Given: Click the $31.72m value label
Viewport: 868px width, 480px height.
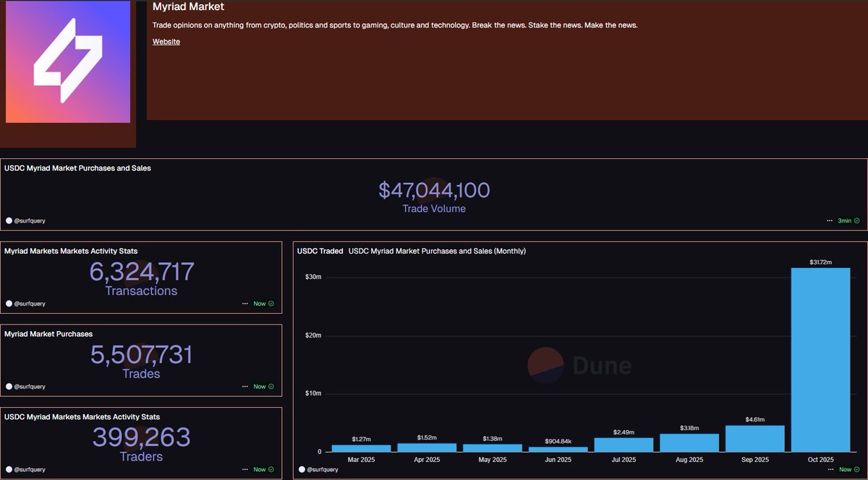Looking at the screenshot, I should tap(820, 262).
